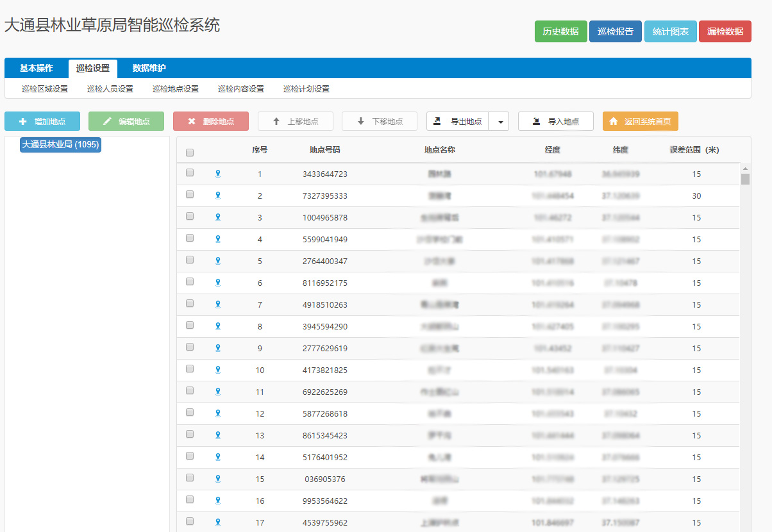Click the map pin icon in row 1
The image size is (772, 532).
click(218, 174)
